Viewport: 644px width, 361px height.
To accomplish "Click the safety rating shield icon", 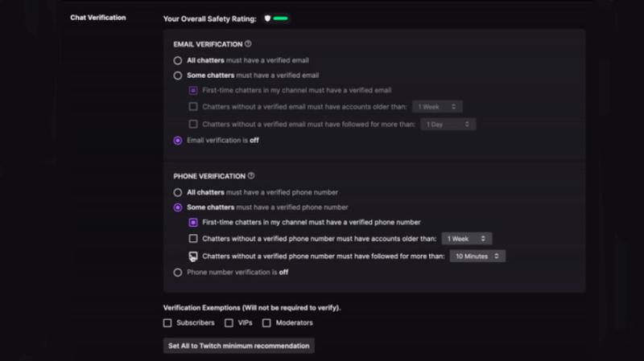I will pyautogui.click(x=267, y=18).
